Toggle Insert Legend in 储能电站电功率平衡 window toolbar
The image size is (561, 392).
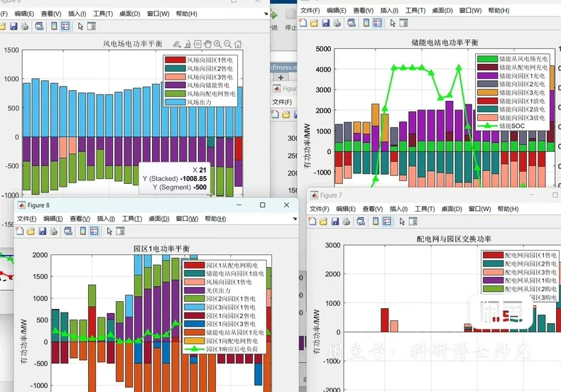tap(378, 23)
